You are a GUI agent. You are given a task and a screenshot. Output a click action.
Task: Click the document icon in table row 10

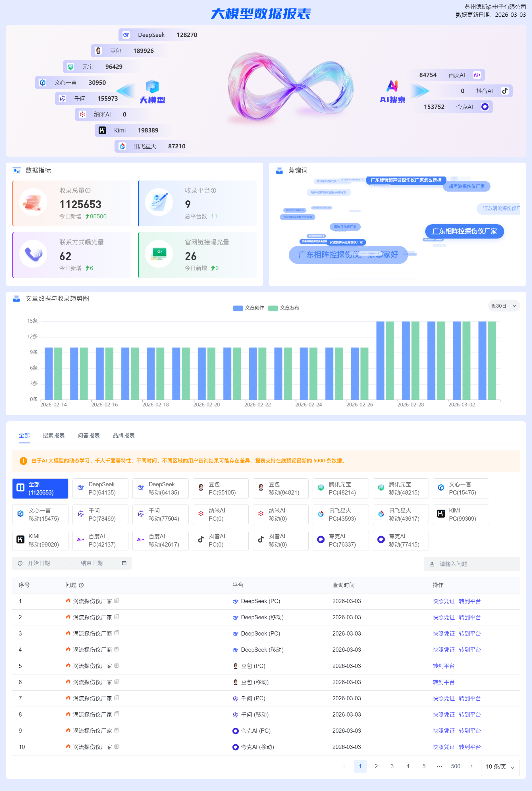[117, 747]
